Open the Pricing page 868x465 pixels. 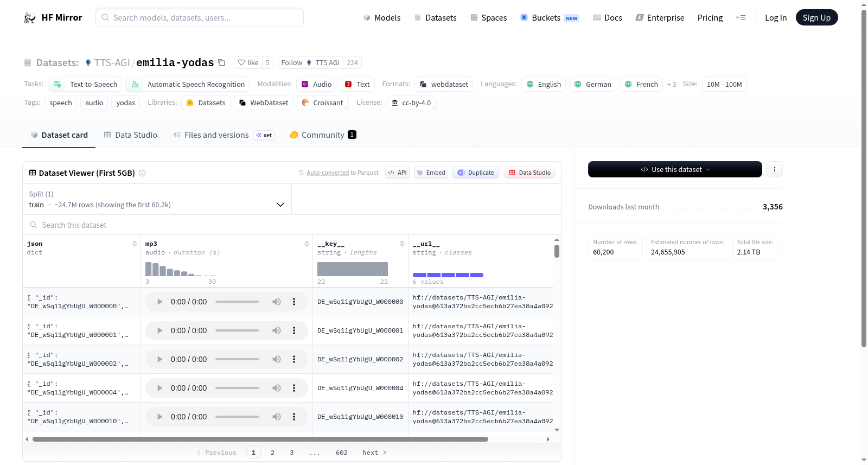pyautogui.click(x=710, y=18)
